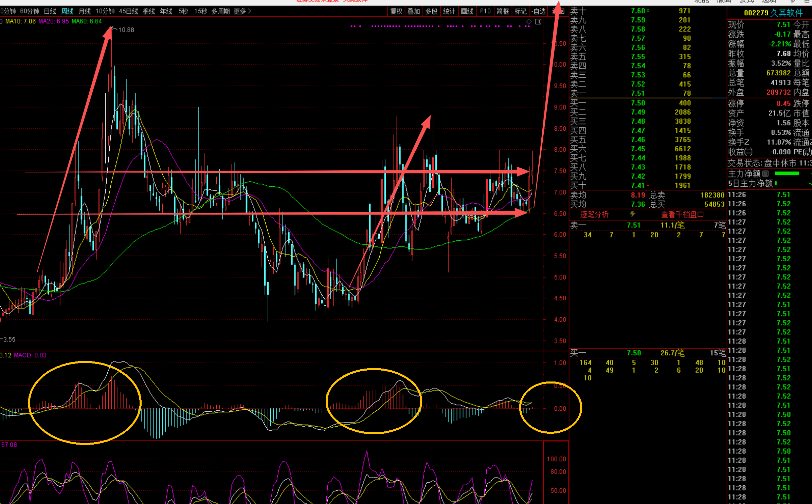
Task: Open the 复权 adjustment menu
Action: click(x=396, y=11)
